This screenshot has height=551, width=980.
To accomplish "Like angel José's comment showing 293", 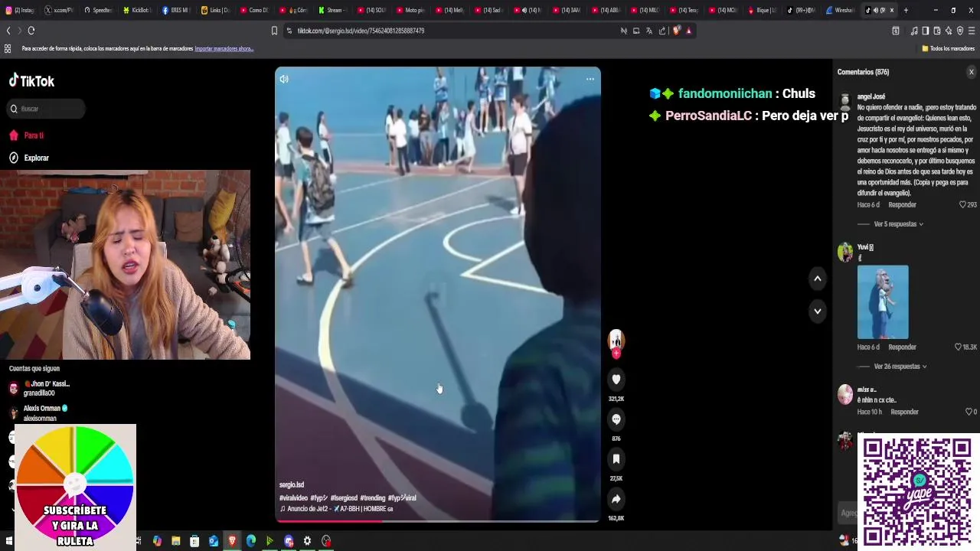I will 963,205.
